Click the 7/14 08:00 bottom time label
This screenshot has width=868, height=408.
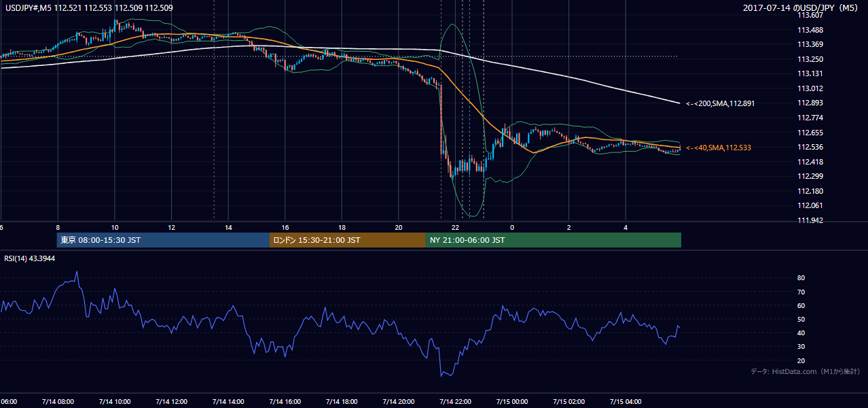(x=57, y=402)
